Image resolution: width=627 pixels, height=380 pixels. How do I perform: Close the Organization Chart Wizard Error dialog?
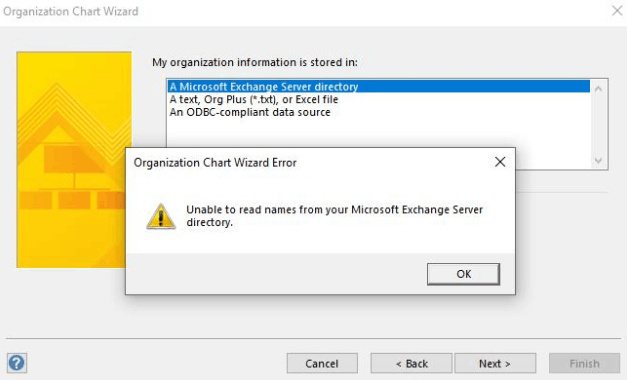click(x=500, y=162)
